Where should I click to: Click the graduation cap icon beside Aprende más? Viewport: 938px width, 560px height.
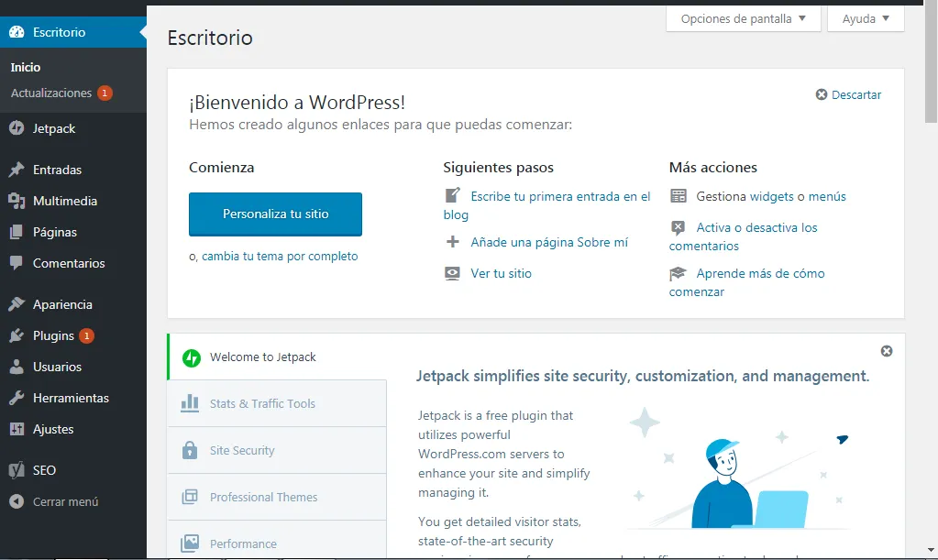[x=678, y=273]
